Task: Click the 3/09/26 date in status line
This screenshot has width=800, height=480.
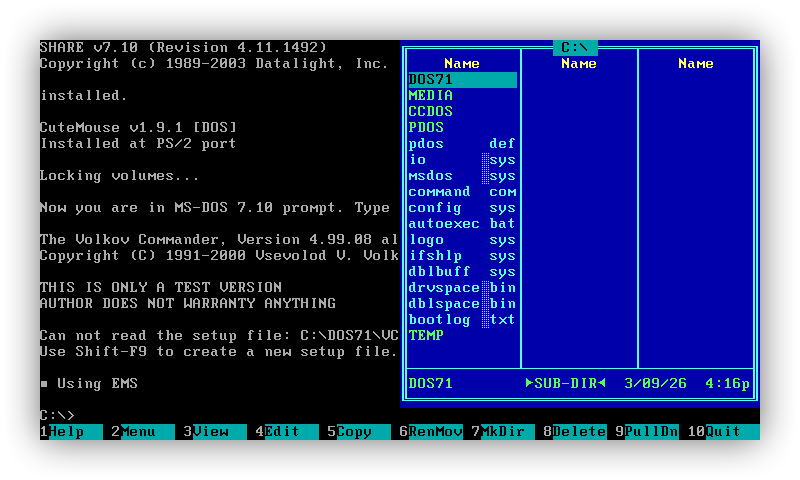Action: (x=655, y=383)
